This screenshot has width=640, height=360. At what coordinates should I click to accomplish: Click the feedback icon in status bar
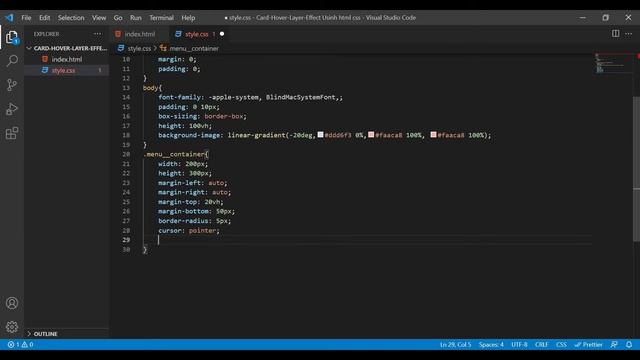click(614, 345)
